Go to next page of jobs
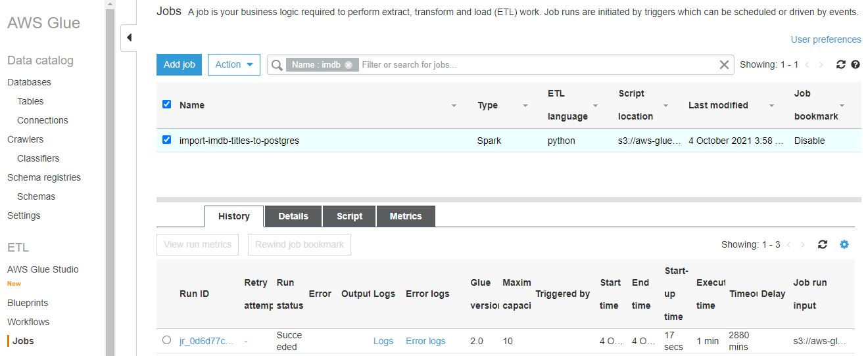Viewport: 868px width, 356px height. click(821, 64)
